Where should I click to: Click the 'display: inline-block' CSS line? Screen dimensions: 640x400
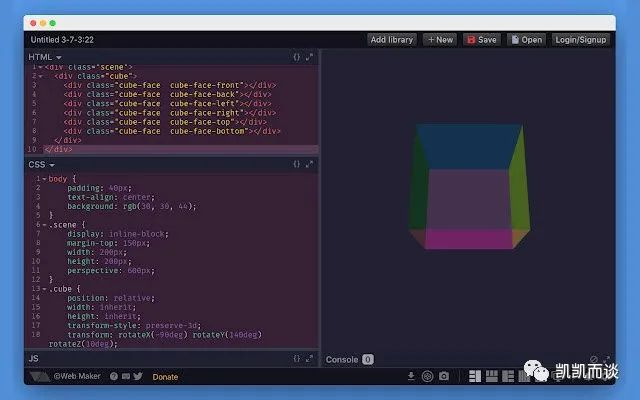(x=118, y=234)
